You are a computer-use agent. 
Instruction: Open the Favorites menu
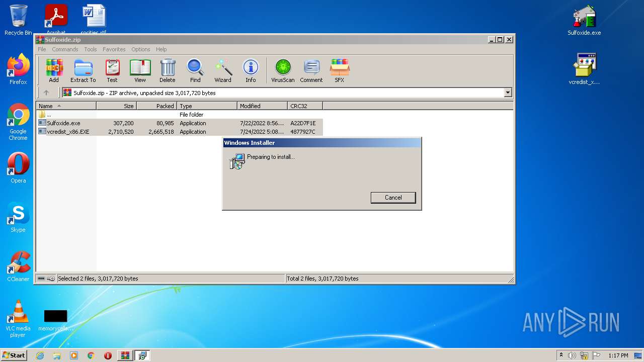114,49
